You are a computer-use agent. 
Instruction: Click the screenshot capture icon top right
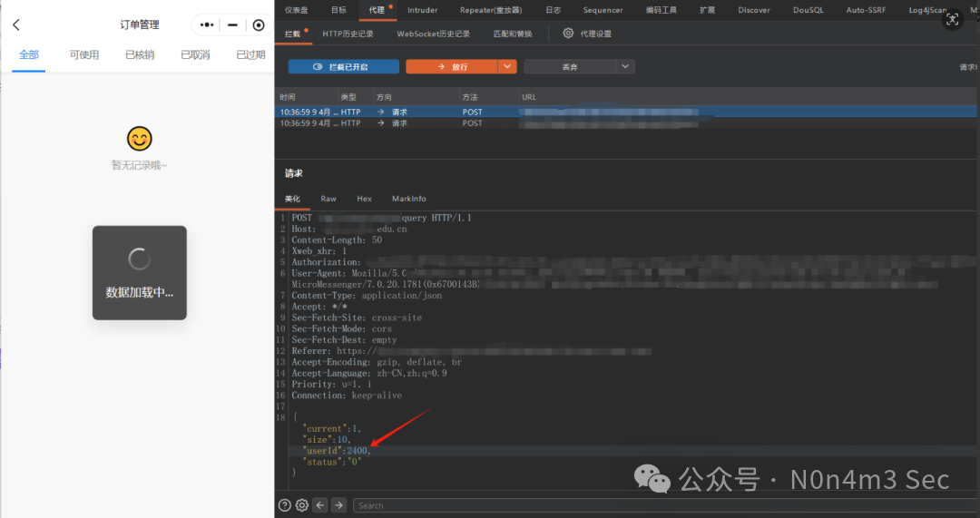pyautogui.click(x=953, y=19)
